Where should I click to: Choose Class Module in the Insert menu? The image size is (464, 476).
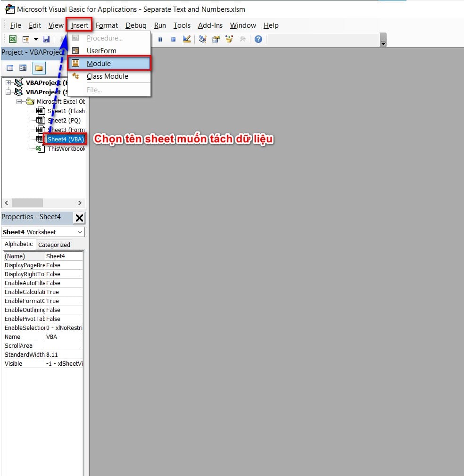[x=107, y=76]
